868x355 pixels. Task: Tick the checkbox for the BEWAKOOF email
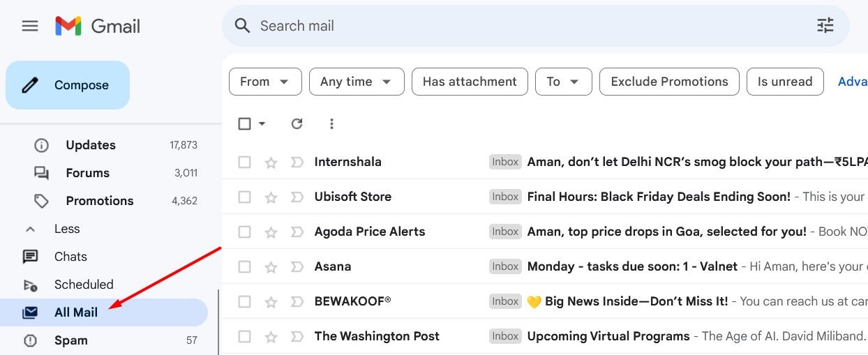[244, 302]
